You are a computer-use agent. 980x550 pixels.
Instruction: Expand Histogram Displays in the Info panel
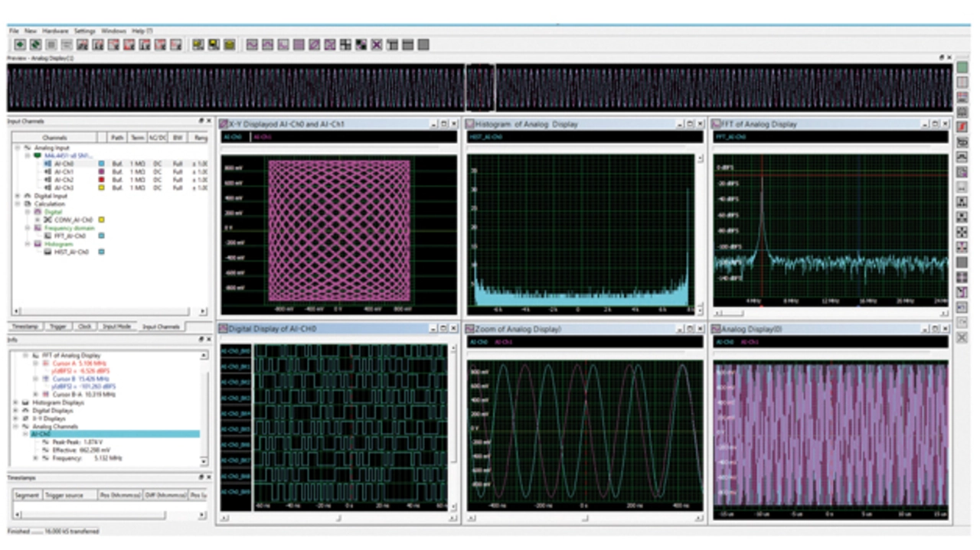pyautogui.click(x=17, y=402)
